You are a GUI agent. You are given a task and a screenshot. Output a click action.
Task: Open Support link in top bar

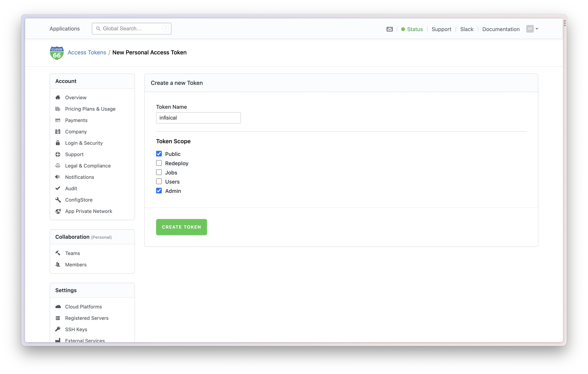coord(441,29)
